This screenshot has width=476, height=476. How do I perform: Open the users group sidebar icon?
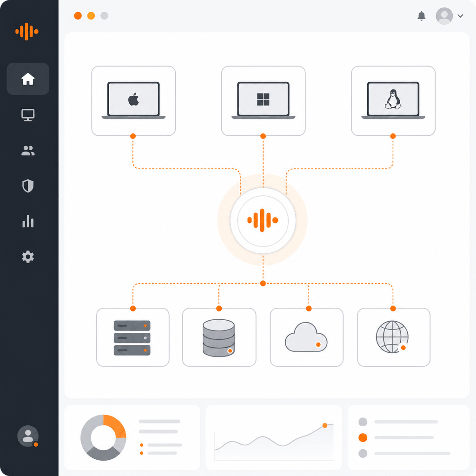(28, 151)
